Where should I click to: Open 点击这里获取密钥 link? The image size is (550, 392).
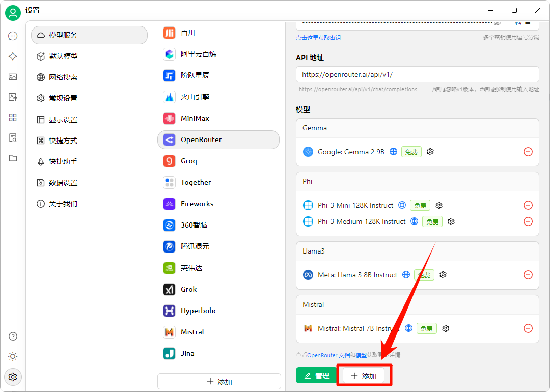318,38
